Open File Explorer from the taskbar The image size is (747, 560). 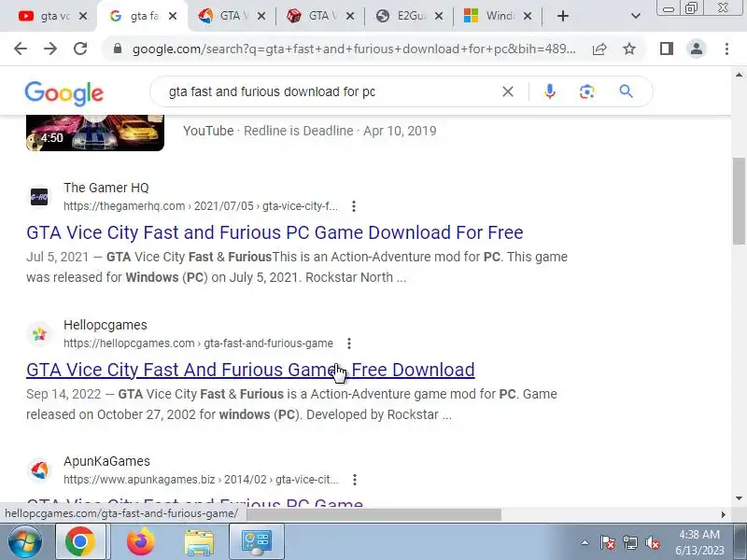[x=199, y=542]
